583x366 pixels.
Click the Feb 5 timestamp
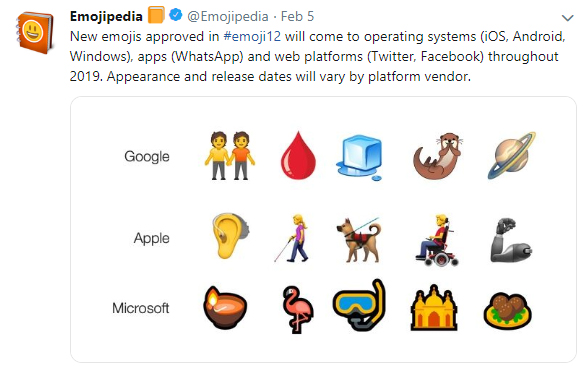pyautogui.click(x=297, y=16)
